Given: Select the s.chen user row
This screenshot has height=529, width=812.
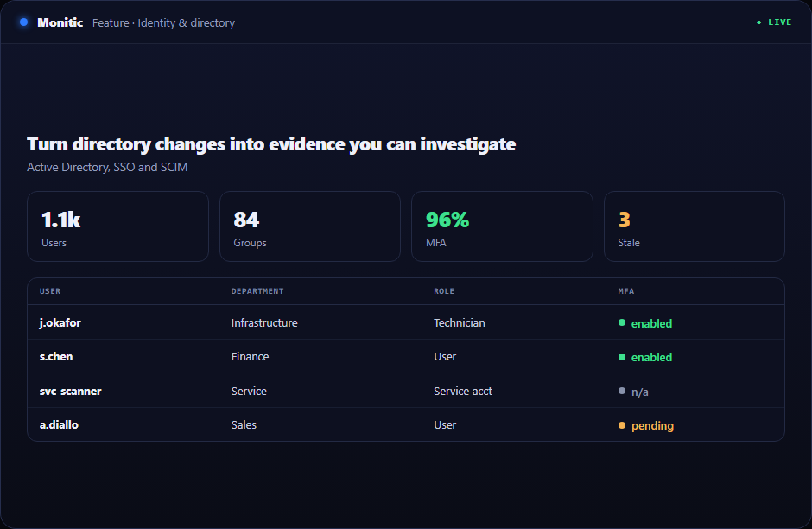Looking at the screenshot, I should (406, 356).
